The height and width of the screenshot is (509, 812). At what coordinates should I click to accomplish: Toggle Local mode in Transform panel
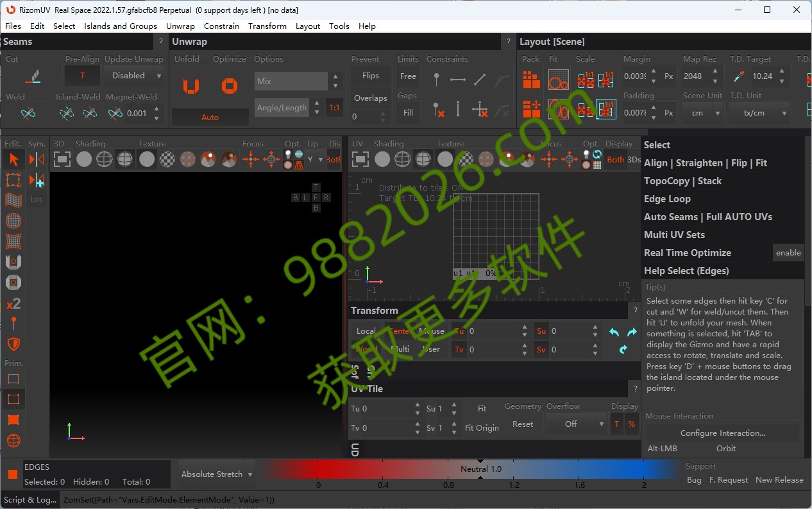point(366,331)
